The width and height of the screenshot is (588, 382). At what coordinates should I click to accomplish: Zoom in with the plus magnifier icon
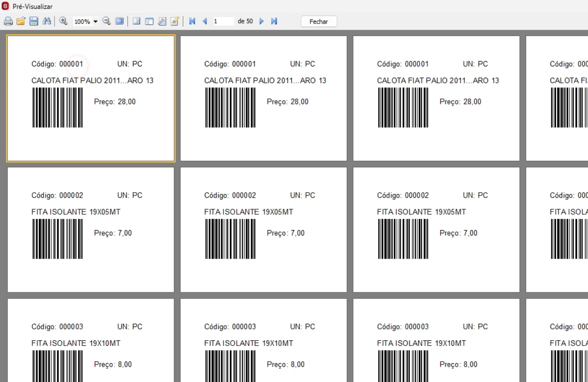(64, 21)
